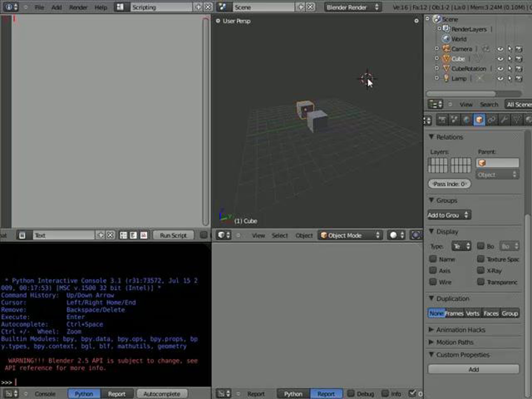Click the Run Script button
The height and width of the screenshot is (399, 532).
click(173, 235)
